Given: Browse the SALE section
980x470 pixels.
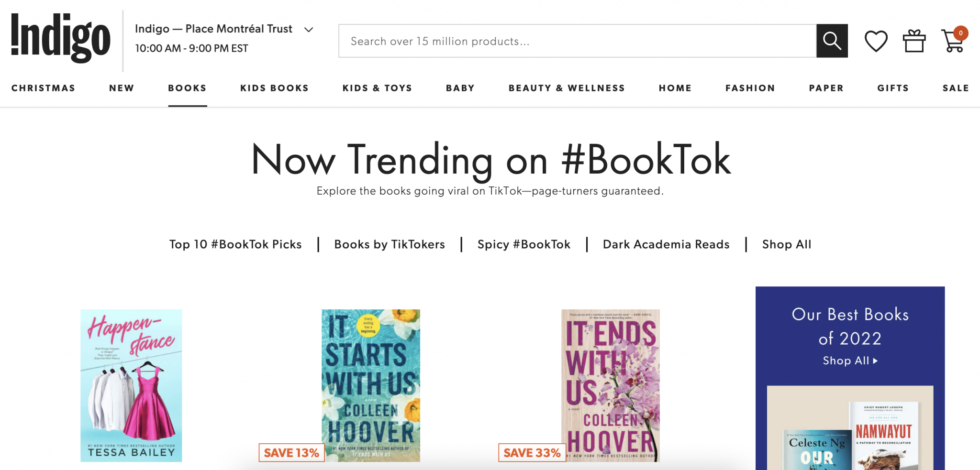Looking at the screenshot, I should tap(955, 88).
